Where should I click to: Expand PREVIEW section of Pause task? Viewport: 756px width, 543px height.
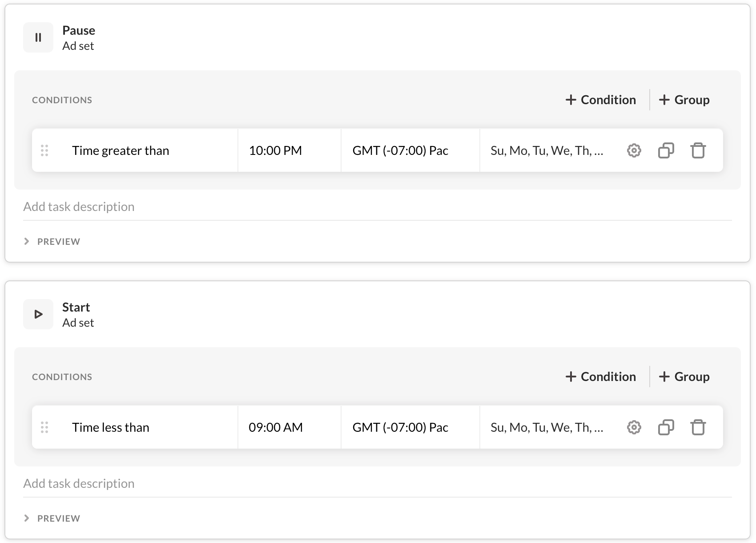(52, 241)
